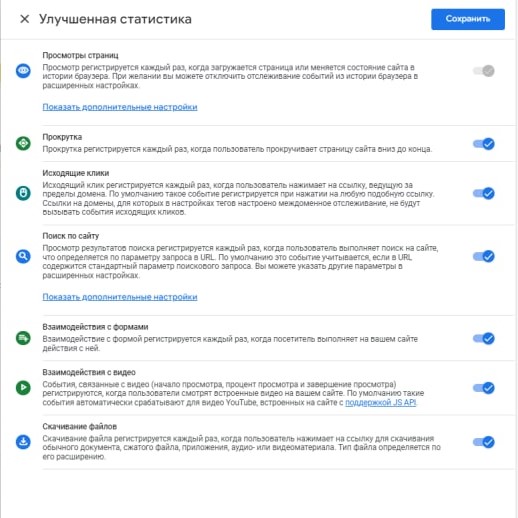The image size is (518, 518).
Task: Toggle the Взаимодействия с формами switch
Action: pyautogui.click(x=484, y=338)
